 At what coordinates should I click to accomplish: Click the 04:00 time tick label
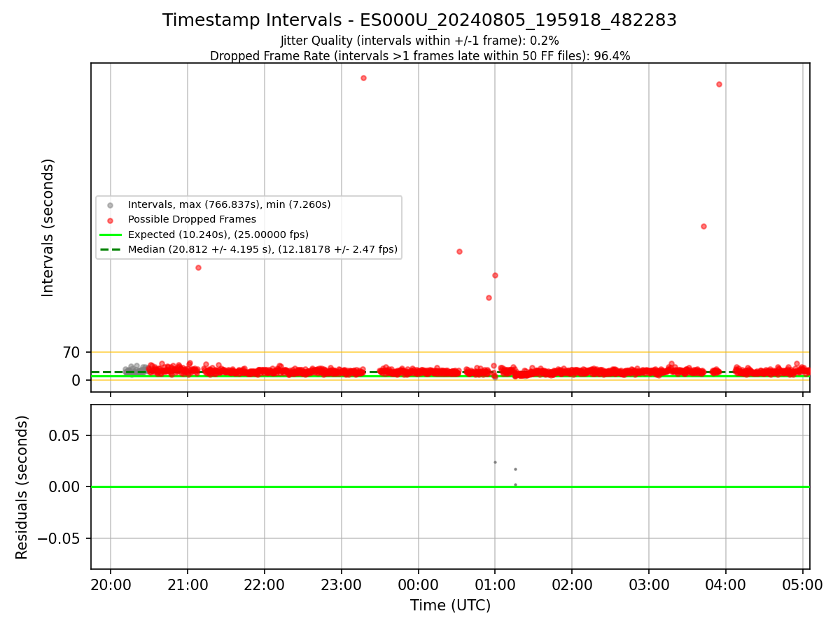tap(726, 584)
